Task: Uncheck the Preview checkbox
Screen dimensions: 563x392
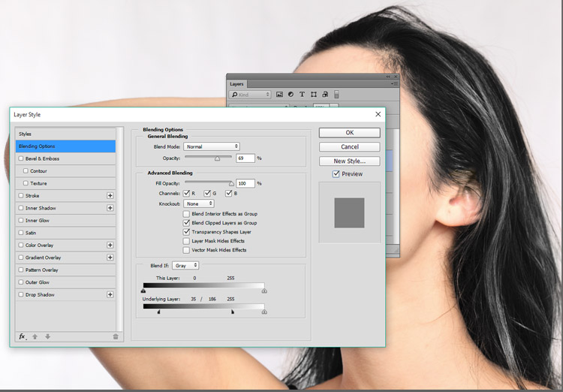Action: 336,174
